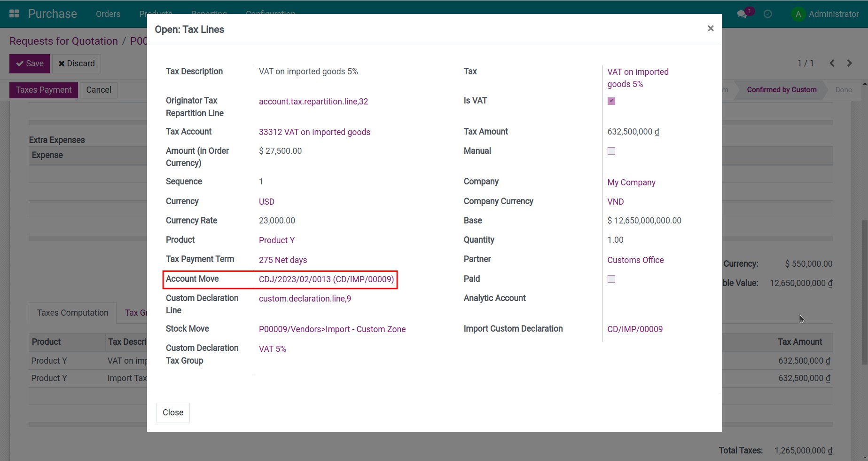Click the page vertical scrollbar

point(864,292)
